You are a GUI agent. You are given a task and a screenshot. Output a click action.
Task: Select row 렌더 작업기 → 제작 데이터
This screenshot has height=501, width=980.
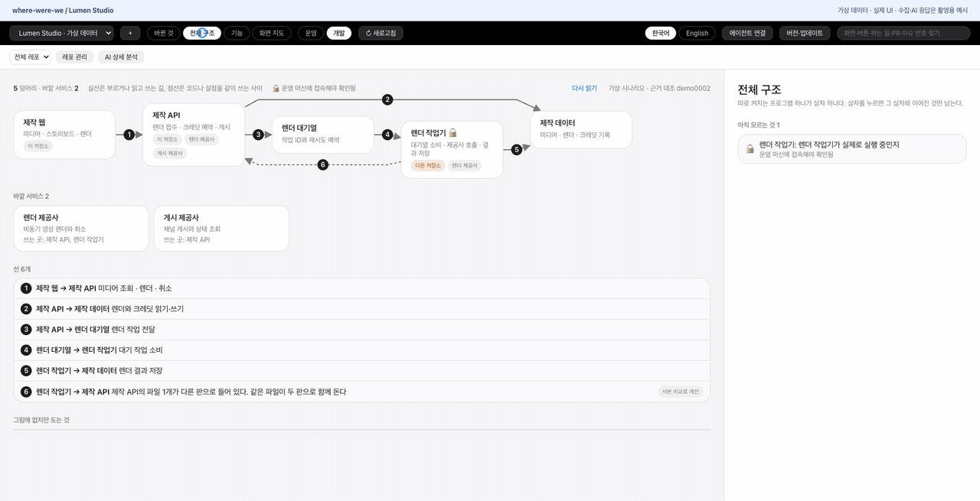(361, 371)
